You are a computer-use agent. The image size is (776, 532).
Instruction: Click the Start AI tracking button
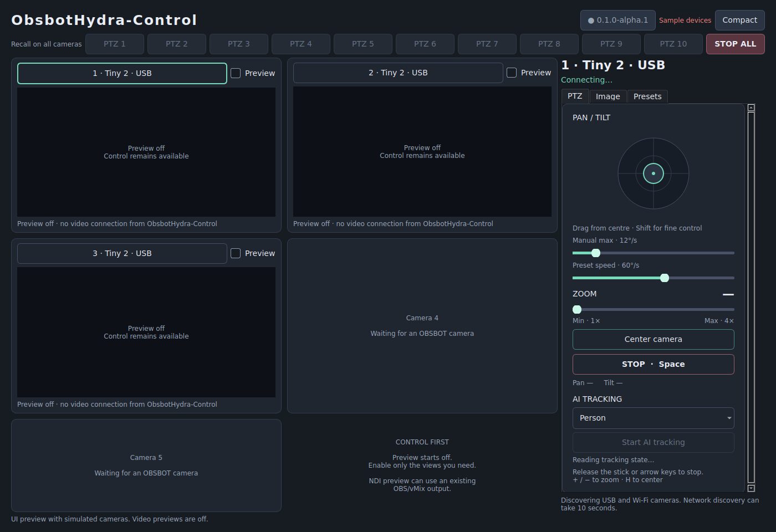654,442
